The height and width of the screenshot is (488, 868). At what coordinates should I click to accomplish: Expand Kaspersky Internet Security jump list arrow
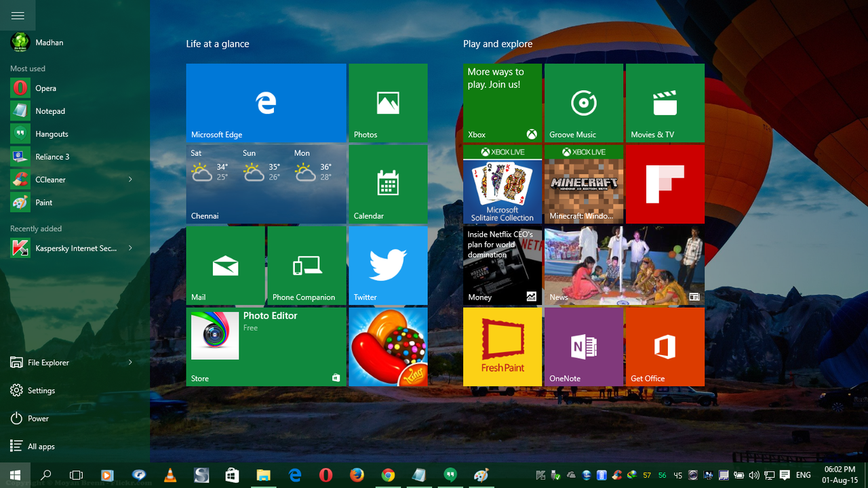(x=130, y=249)
